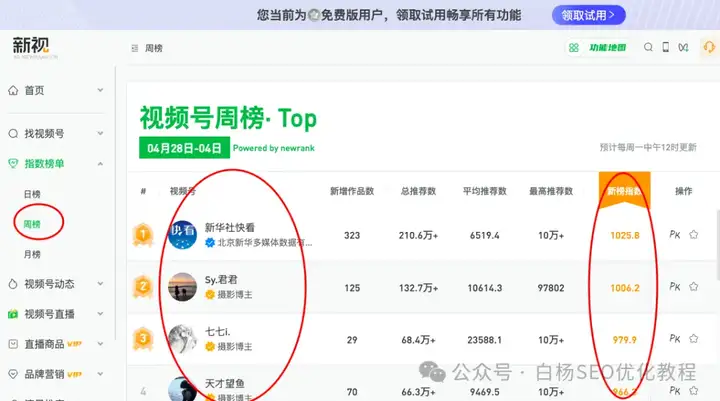Screen dimensions: 720x401
Task: Click PK for 天才望鱼 row
Action: tap(675, 390)
